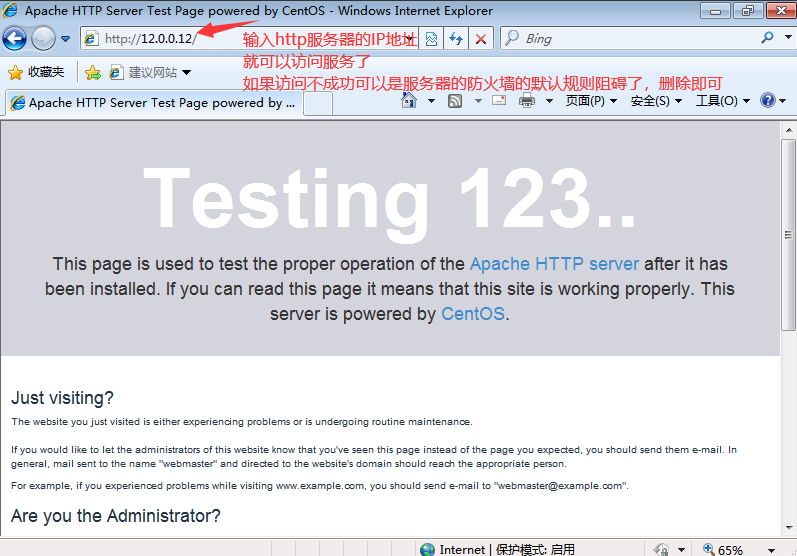
Task: Click the Internet Explorer title bar icon
Action: click(x=11, y=10)
